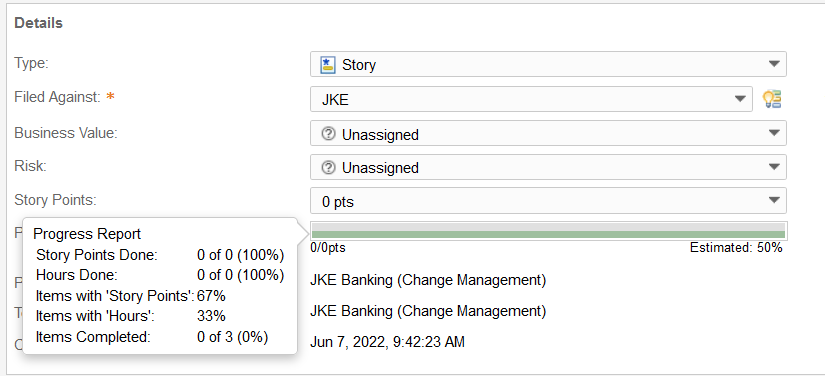Click the Story Points field label
This screenshot has width=825, height=376.
55,200
